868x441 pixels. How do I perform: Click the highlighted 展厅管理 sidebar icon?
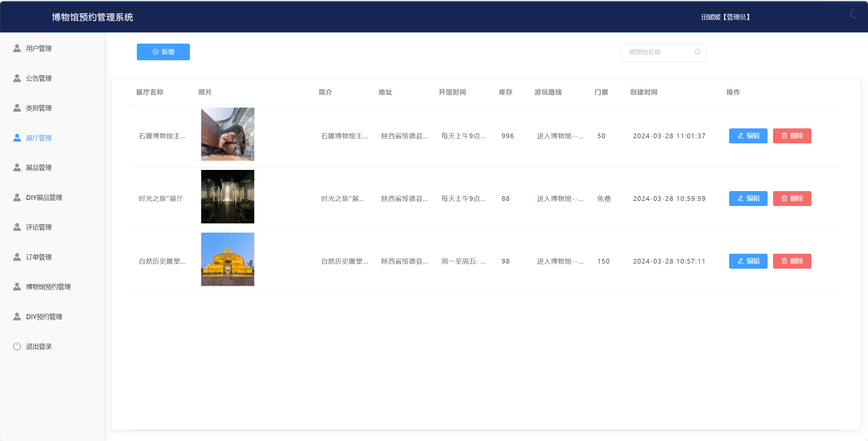(x=17, y=138)
